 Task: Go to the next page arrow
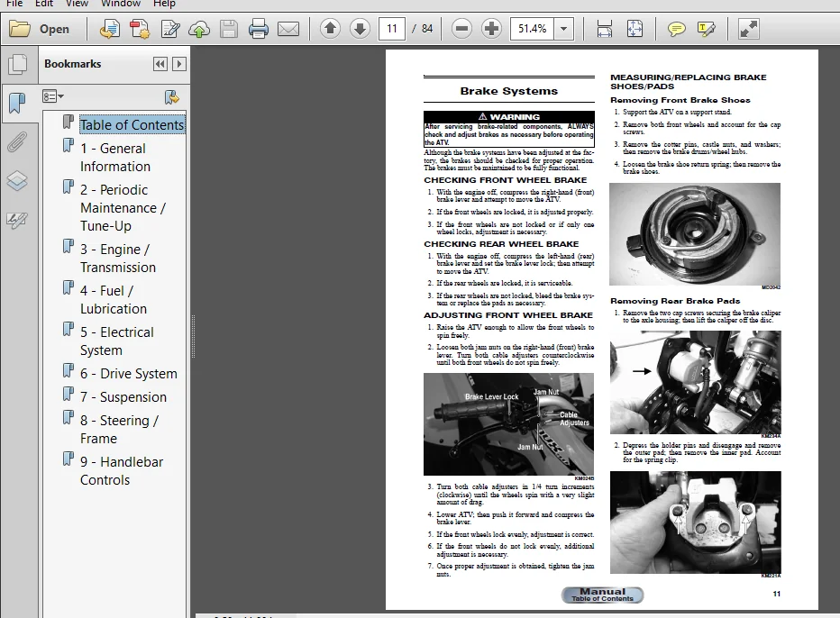360,29
